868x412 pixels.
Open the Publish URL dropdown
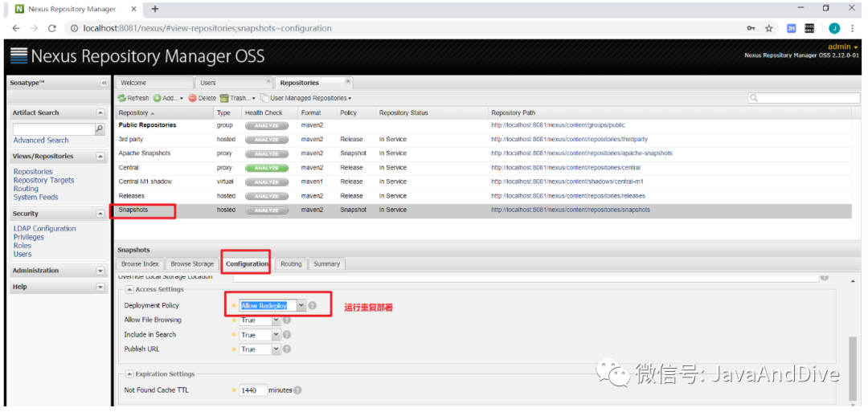(276, 349)
